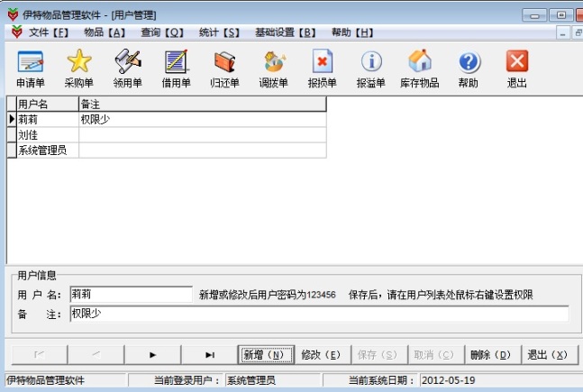Viewport: 583px width, 392px height.
Task: Open the 领用单 requisition icon
Action: point(128,68)
